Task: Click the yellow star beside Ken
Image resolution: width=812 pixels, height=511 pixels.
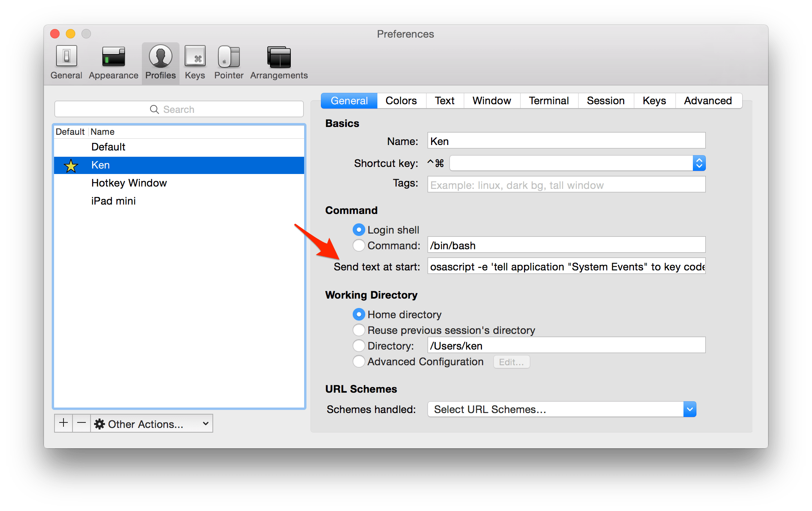Action: click(71, 165)
